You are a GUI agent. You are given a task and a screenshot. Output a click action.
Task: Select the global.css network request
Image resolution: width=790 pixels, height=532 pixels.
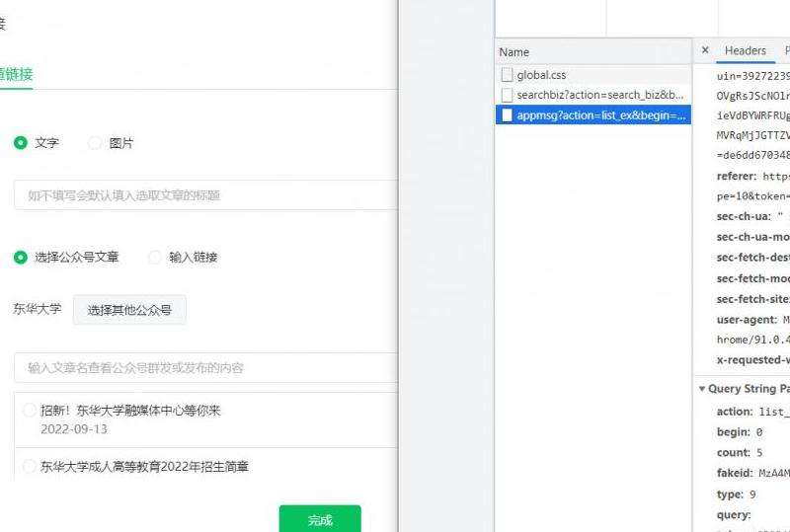(541, 75)
